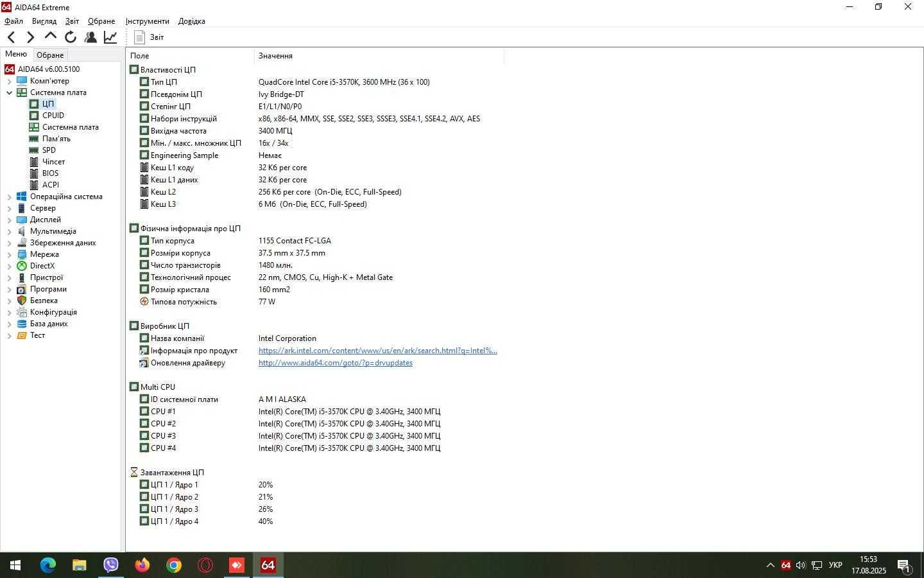This screenshot has height=578, width=924.
Task: Open Microsoft Edge from taskbar
Action: [x=47, y=565]
